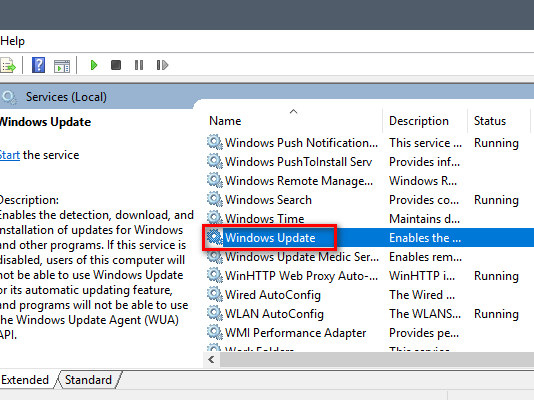Click the green Start Service play icon
This screenshot has width=534, height=400.
tap(94, 65)
